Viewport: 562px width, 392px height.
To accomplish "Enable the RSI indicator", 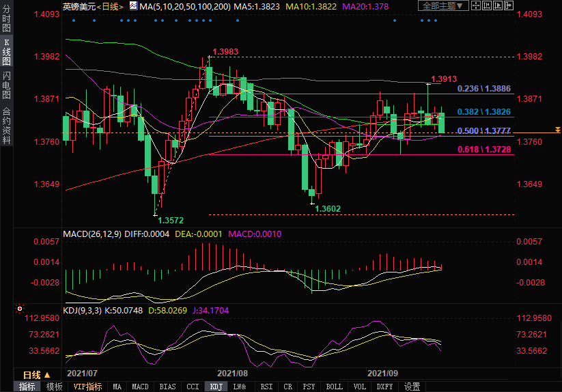I will coord(266,387).
